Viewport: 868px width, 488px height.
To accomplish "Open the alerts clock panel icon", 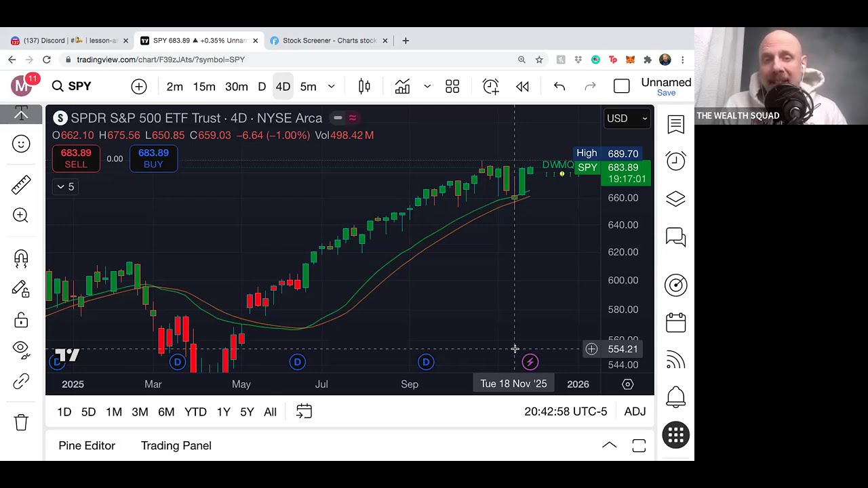I will (x=675, y=161).
